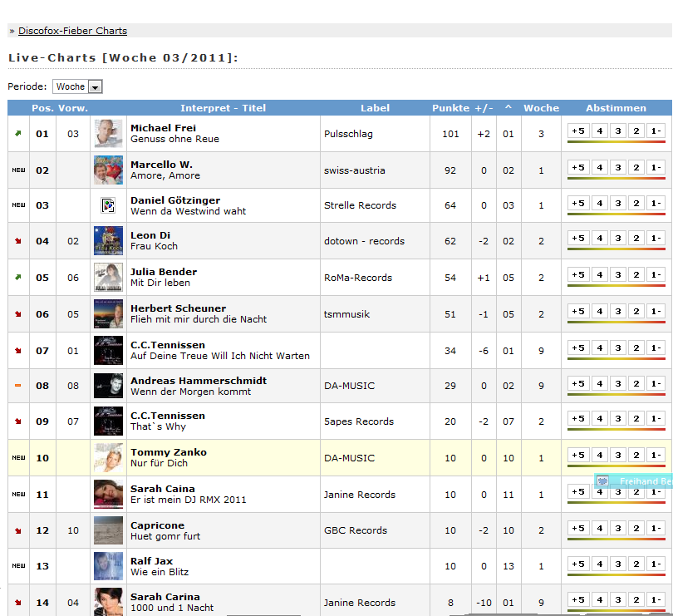Click the green up-arrow trend icon for Michael Frei
673x616 pixels.
click(18, 134)
